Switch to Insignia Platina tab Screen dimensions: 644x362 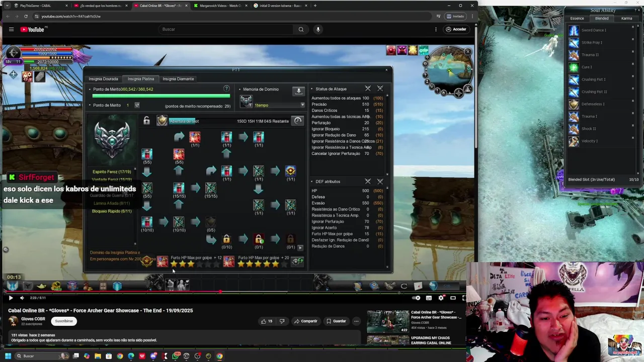[x=141, y=79]
